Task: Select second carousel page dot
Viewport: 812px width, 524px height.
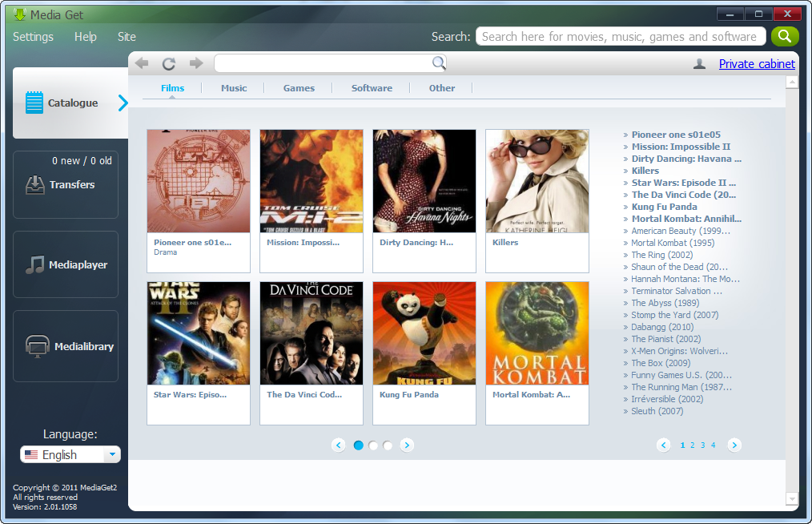Action: click(x=373, y=445)
